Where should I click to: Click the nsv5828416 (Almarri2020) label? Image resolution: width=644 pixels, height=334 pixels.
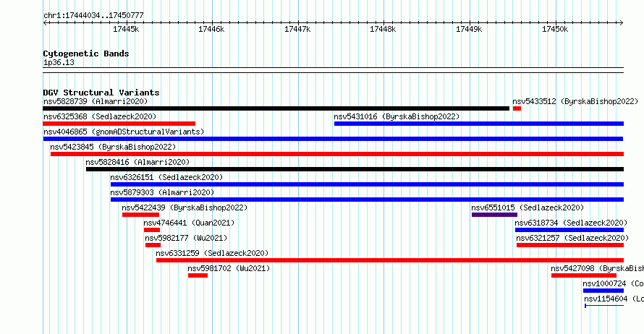pos(137,162)
